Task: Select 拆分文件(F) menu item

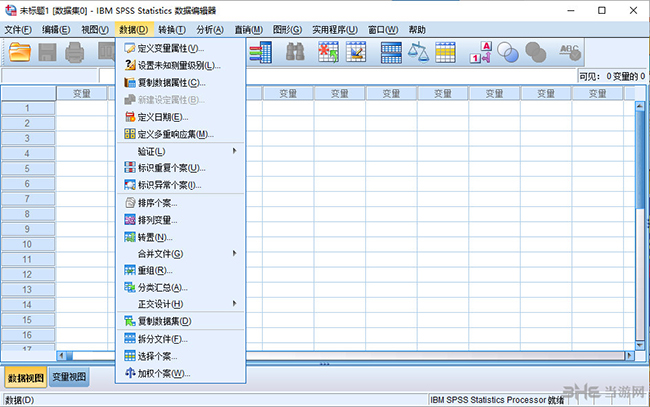Action: click(181, 339)
